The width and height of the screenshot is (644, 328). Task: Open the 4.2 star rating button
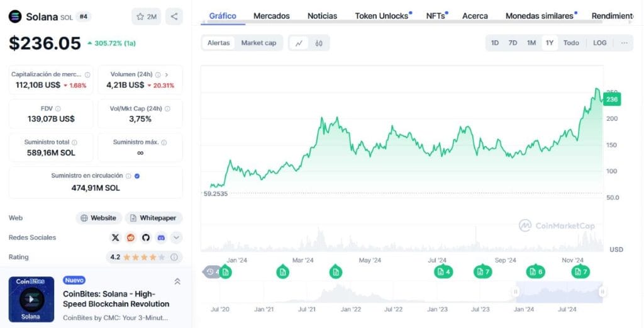pos(144,257)
